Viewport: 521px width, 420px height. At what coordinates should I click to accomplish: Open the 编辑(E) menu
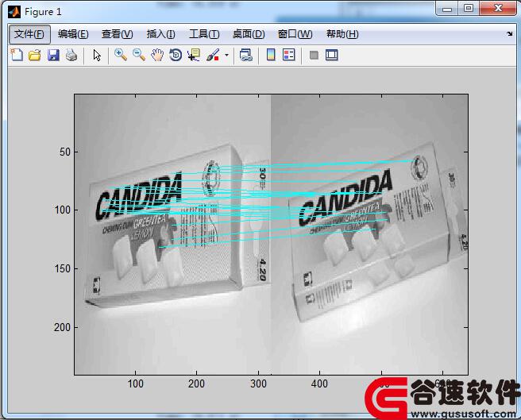coord(73,34)
